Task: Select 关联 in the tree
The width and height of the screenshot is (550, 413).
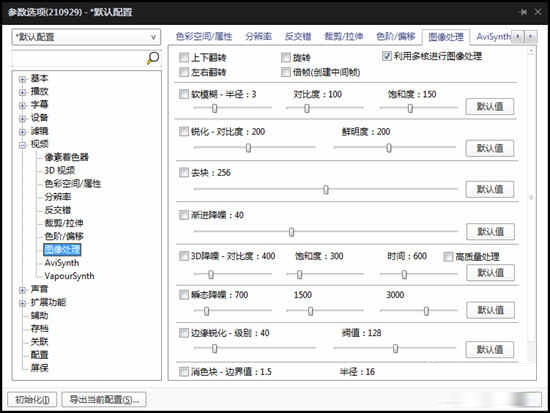Action: (x=39, y=341)
